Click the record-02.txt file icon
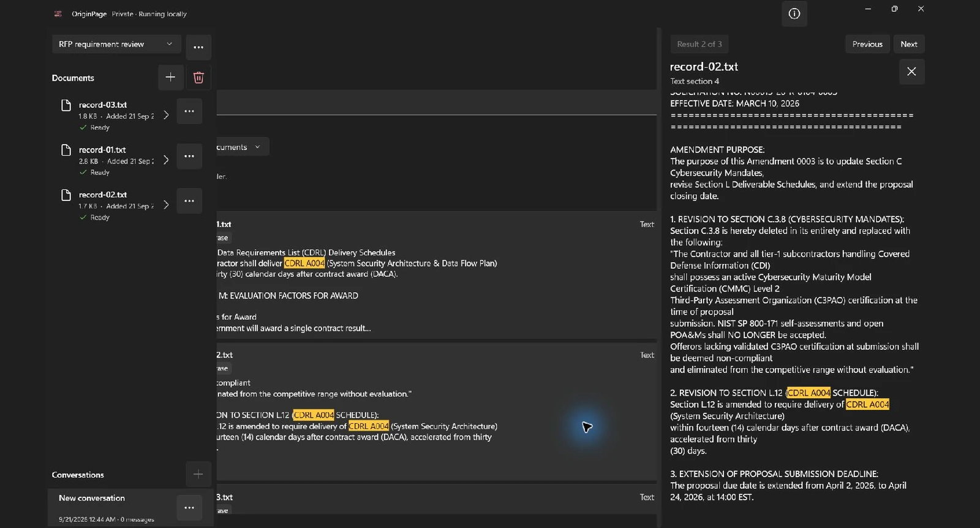This screenshot has width=980, height=528. coord(66,195)
